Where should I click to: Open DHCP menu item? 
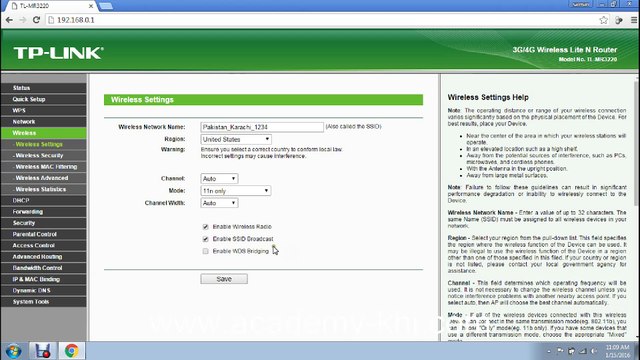tap(44, 200)
